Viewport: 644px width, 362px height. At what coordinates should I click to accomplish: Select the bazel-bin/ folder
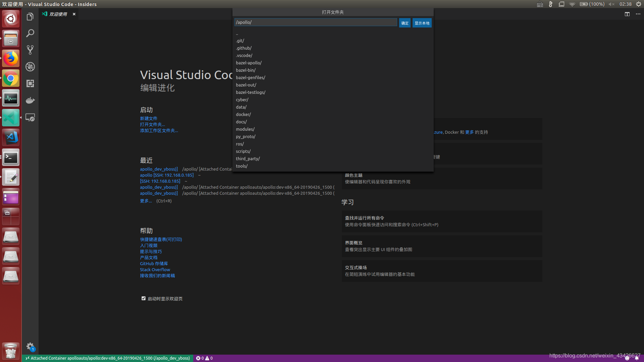tap(333, 70)
